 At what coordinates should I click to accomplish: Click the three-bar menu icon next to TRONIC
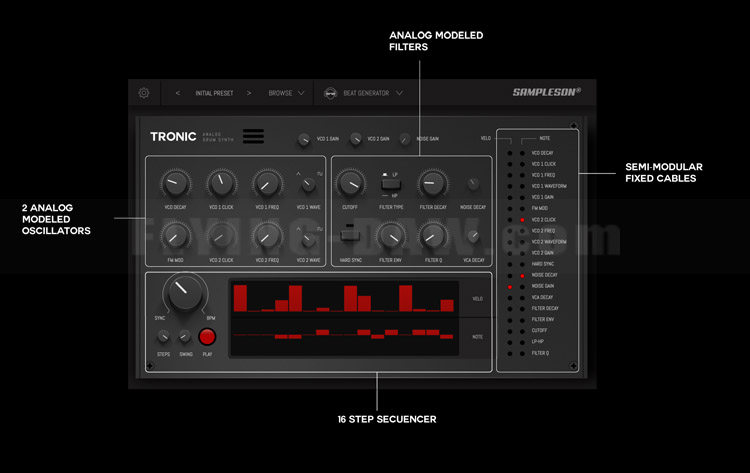click(x=254, y=136)
